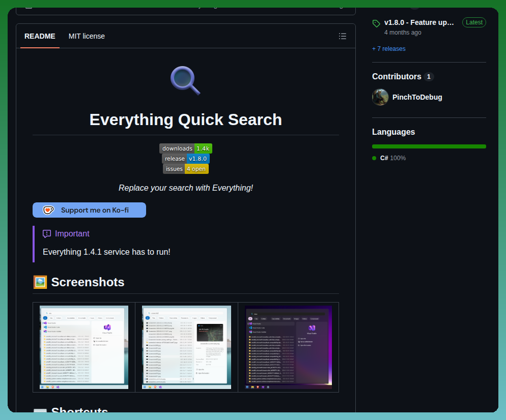Click the Important callout label
The height and width of the screenshot is (420, 506).
pos(72,234)
